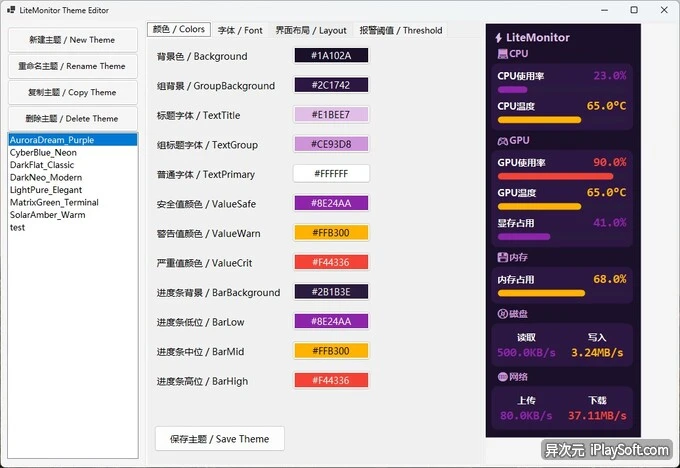Select the CyberBlue_Neon theme
680x468 pixels.
click(73, 153)
